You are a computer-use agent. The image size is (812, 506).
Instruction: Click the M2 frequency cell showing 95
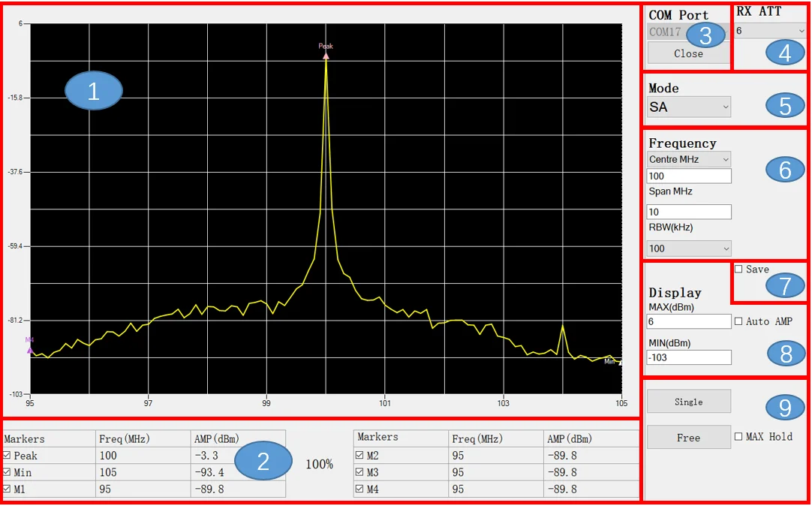coord(496,456)
